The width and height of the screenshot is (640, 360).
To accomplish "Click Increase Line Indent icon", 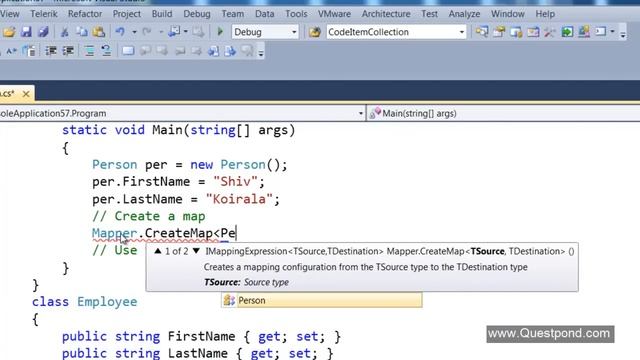I will tap(68, 51).
